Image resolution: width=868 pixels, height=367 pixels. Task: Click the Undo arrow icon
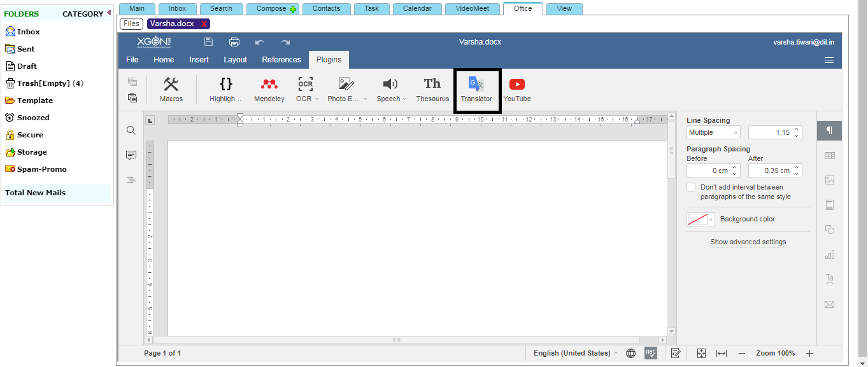click(x=259, y=42)
